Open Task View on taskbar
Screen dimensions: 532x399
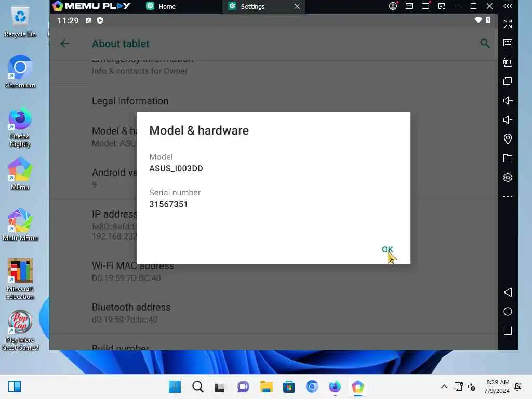tap(220, 387)
